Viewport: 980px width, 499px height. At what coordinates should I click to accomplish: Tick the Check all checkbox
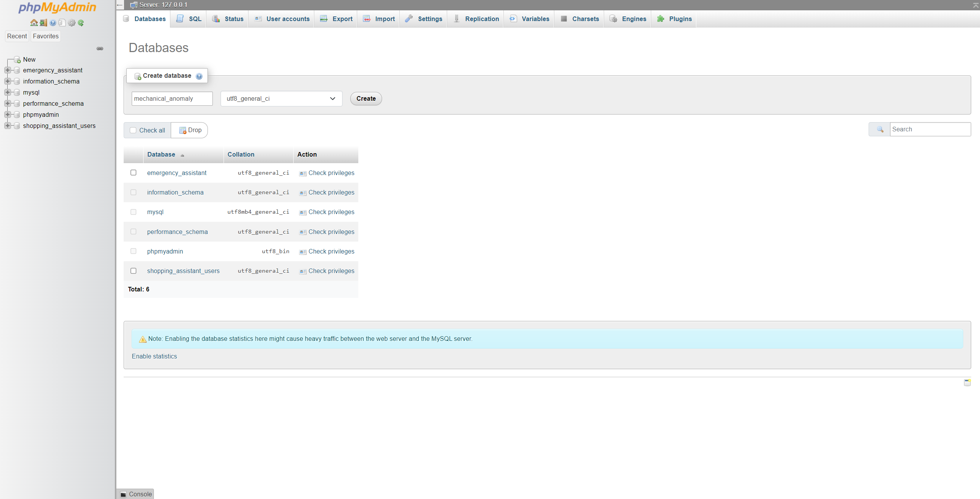133,130
